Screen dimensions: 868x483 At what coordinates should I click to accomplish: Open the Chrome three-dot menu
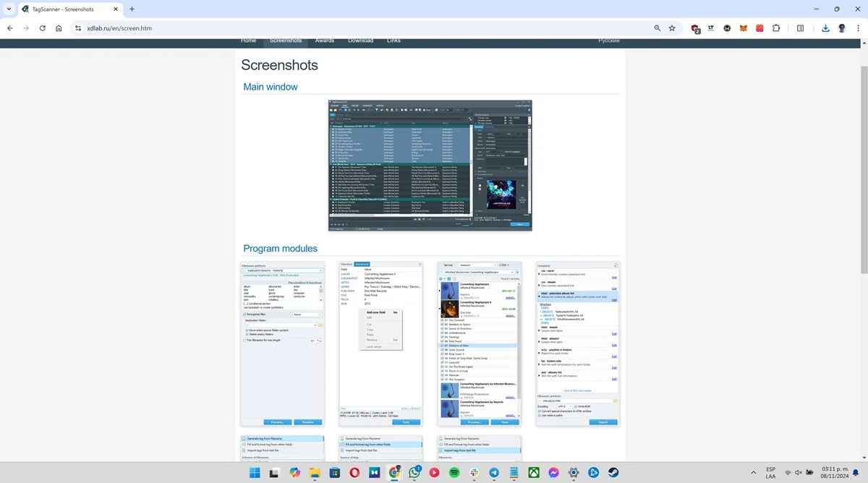[x=858, y=28]
